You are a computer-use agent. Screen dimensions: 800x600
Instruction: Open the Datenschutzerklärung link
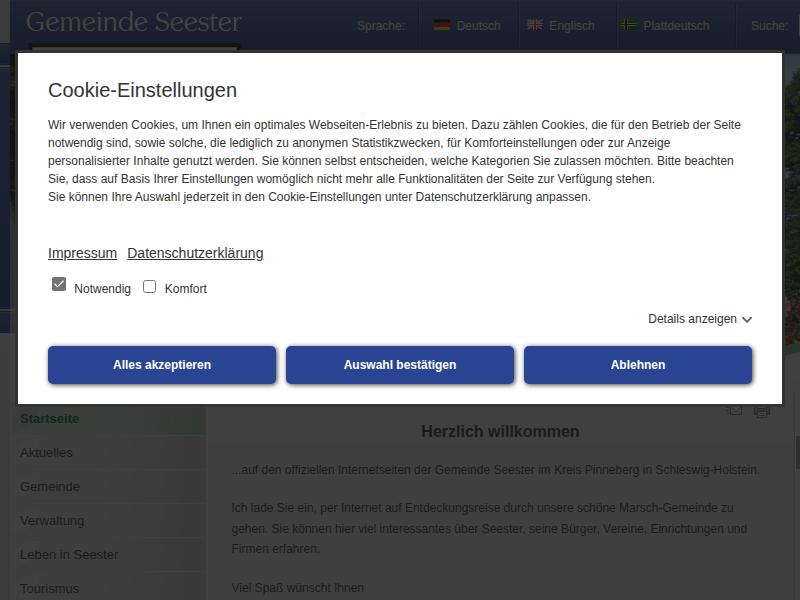pos(195,253)
